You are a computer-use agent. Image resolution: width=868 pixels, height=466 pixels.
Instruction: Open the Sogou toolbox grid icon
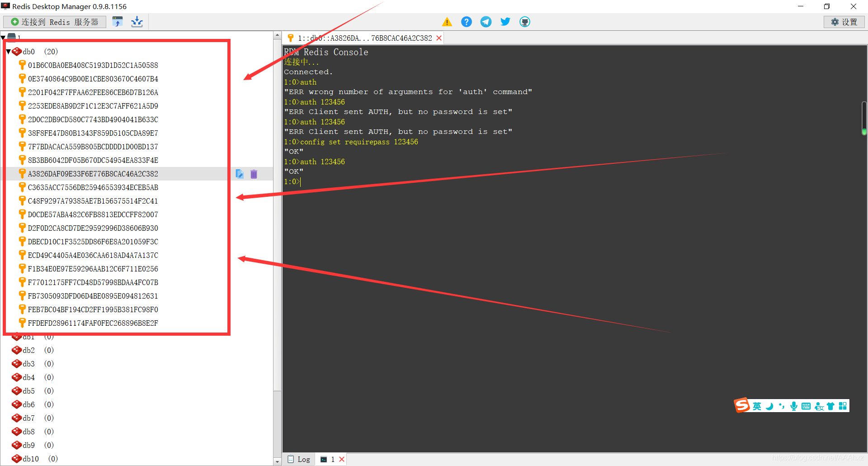coord(843,406)
